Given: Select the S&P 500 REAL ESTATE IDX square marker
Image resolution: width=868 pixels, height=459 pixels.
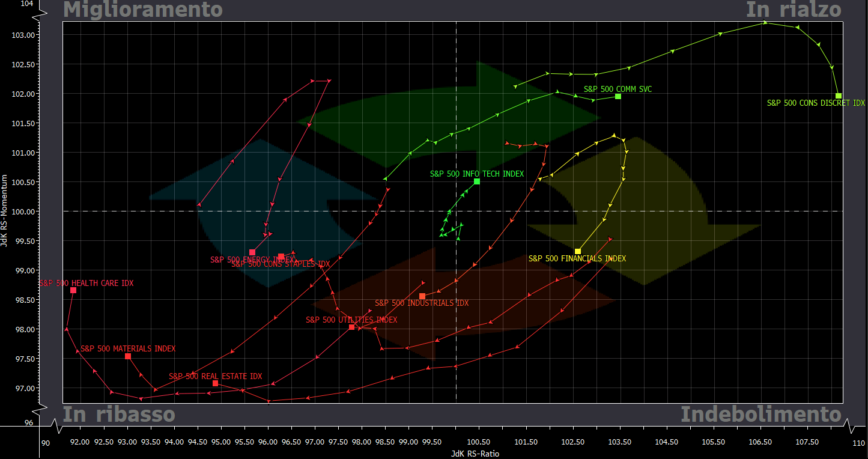Looking at the screenshot, I should coord(215,383).
